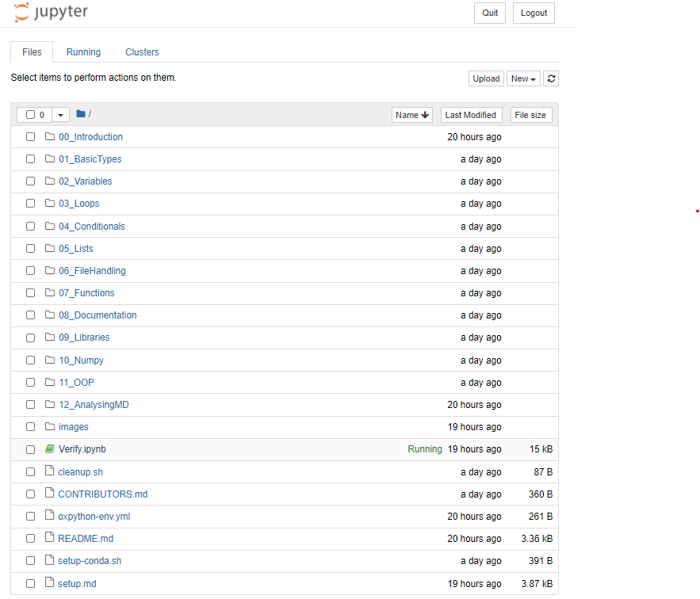This screenshot has height=599, width=700.
Task: Sort by the Last Modified column
Action: click(471, 115)
